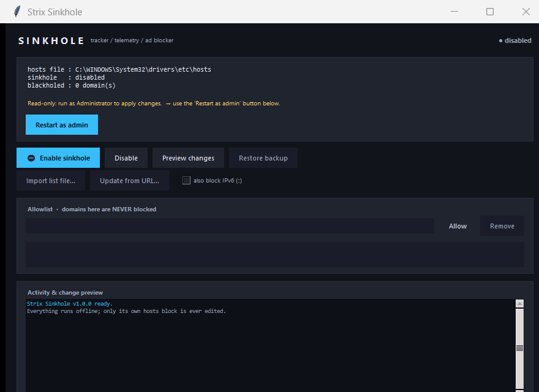Click the 'hosts file' path line
This screenshot has height=392, width=539.
(x=119, y=69)
